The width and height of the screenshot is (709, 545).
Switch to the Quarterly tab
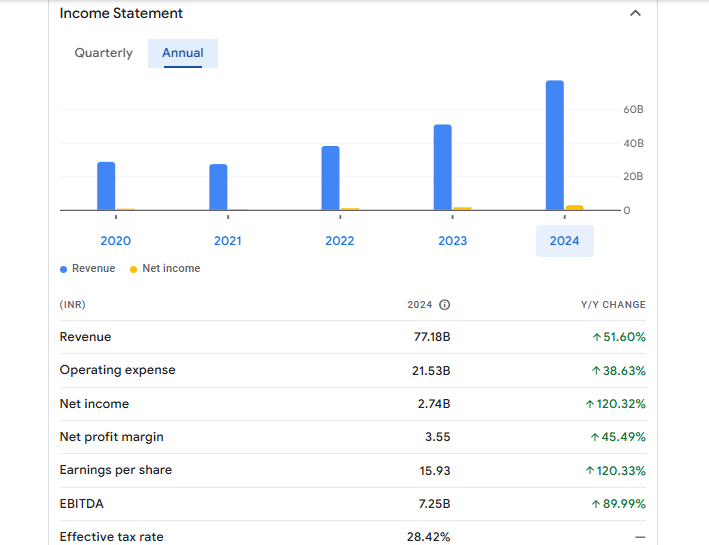[x=104, y=53]
